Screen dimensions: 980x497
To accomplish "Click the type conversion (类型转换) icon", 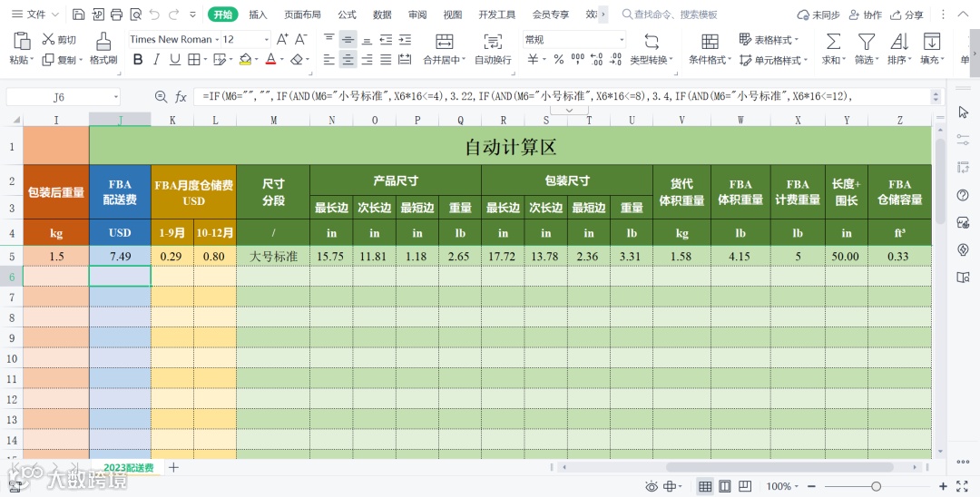I will click(652, 42).
